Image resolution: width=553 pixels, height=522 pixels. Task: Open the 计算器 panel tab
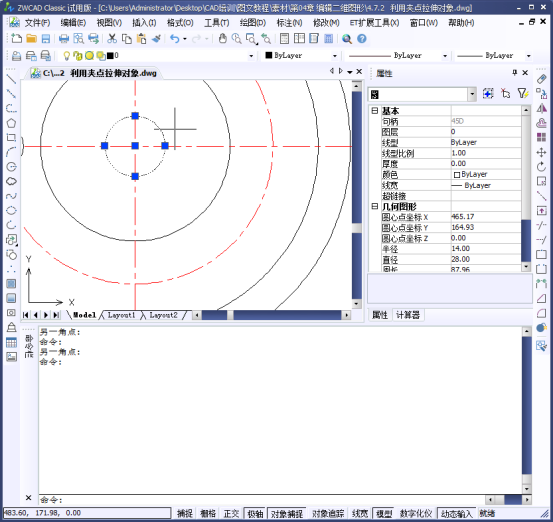408,315
